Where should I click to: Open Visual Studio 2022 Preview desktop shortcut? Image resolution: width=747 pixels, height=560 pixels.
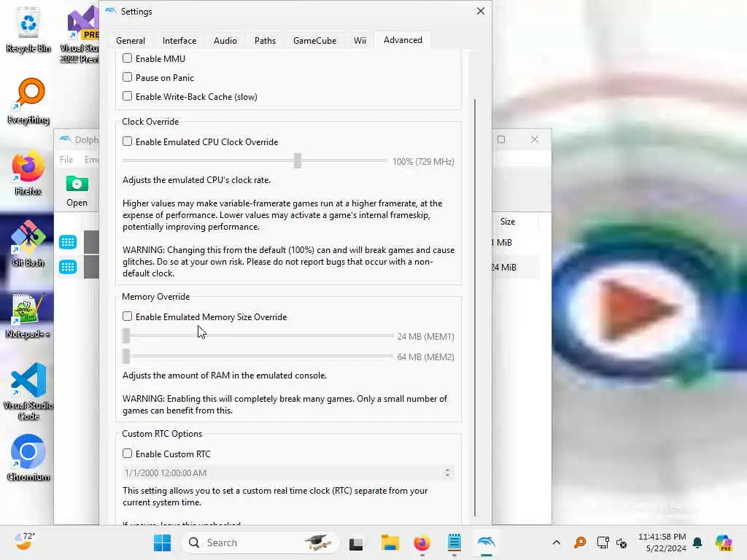click(x=81, y=34)
